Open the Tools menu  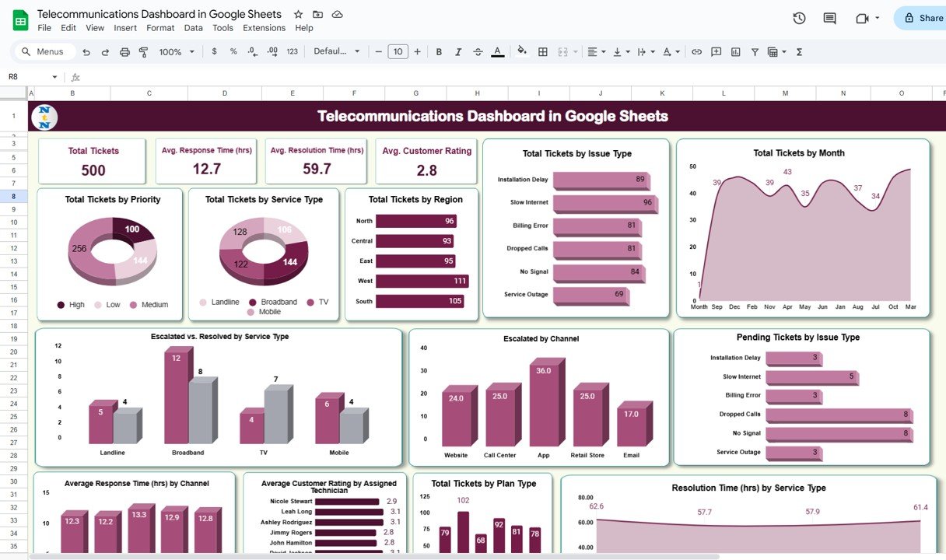click(x=222, y=28)
